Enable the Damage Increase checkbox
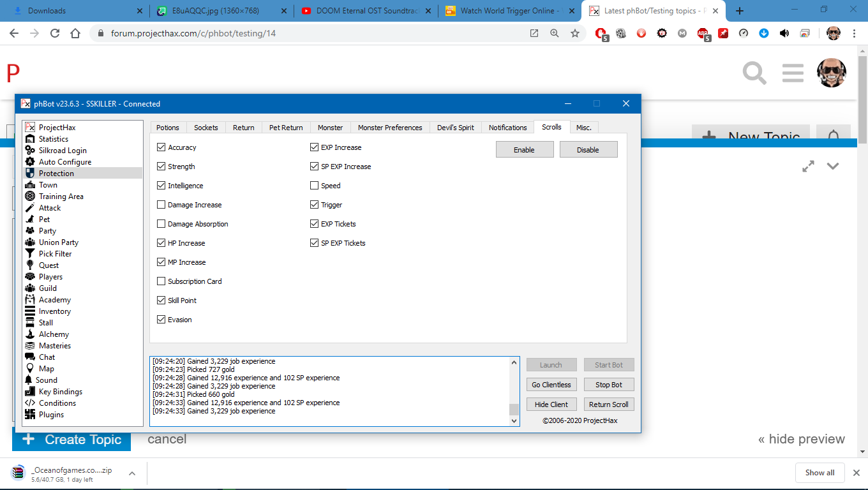 [x=161, y=205]
